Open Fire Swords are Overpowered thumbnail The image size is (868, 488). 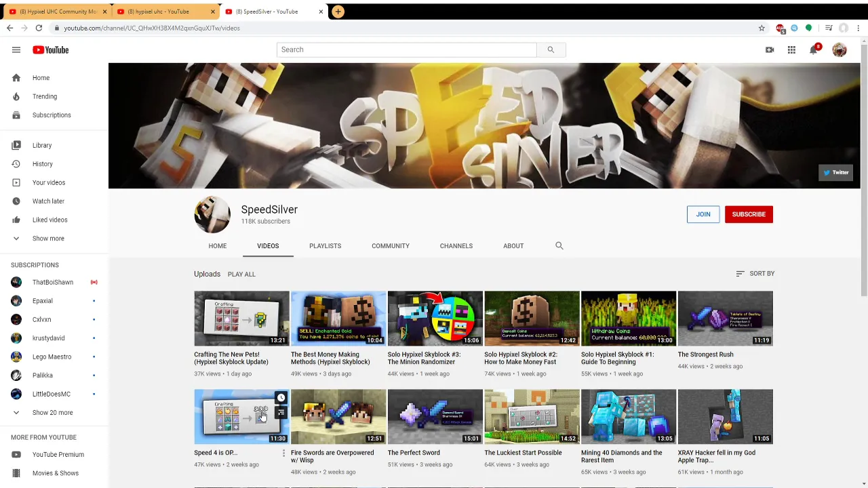pyautogui.click(x=338, y=417)
